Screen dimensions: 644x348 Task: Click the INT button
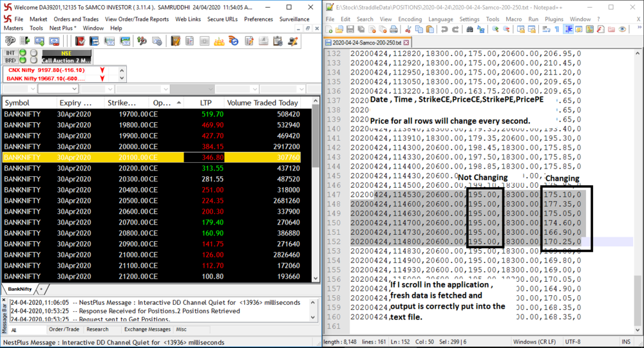point(10,53)
